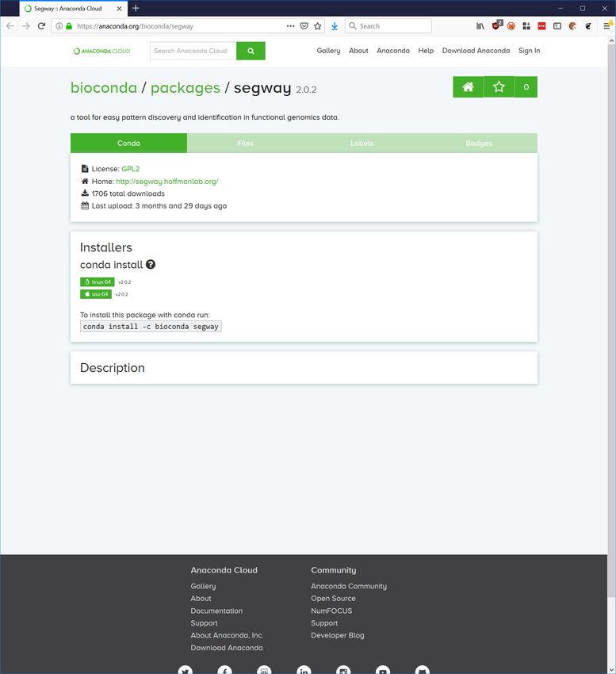The image size is (616, 674).
Task: Open footer Download Anaconda link
Action: click(227, 648)
